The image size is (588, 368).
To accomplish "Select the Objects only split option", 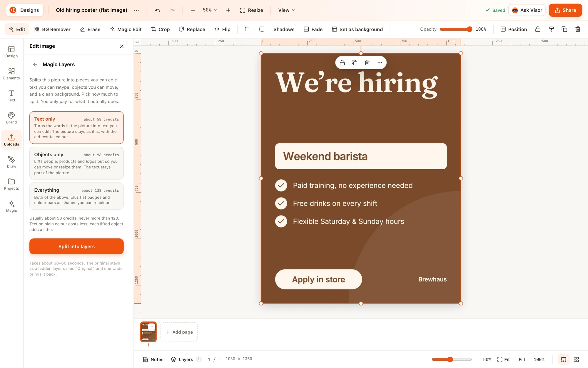I will tap(76, 163).
